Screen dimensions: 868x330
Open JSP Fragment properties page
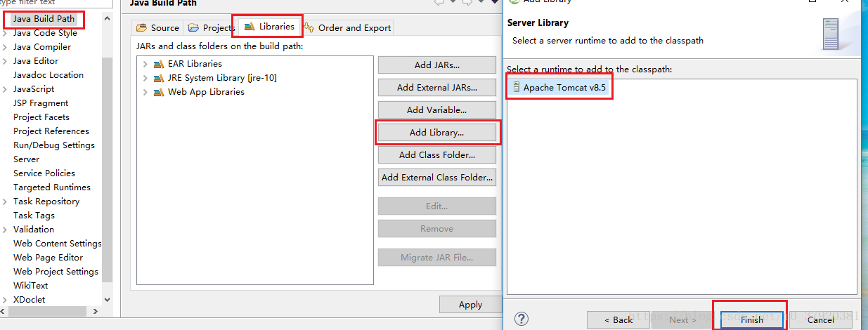[x=41, y=103]
